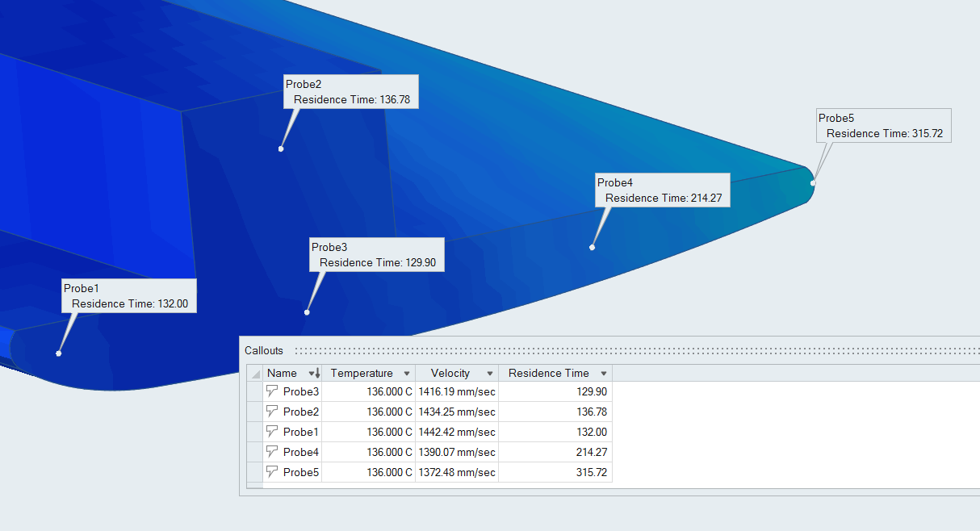
Task: Select Probe5 velocity cell 1372.48 mm/sec
Action: pyautogui.click(x=457, y=472)
